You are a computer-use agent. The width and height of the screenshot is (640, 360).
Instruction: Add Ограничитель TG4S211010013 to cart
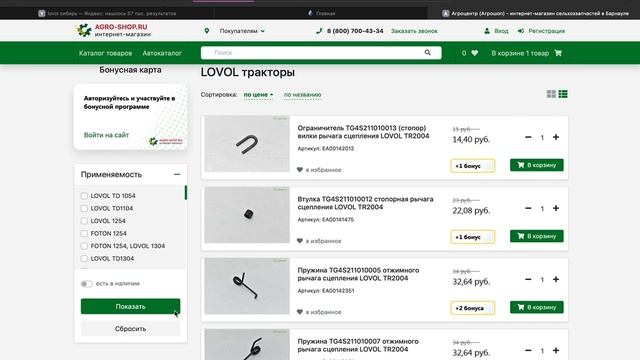tap(536, 165)
